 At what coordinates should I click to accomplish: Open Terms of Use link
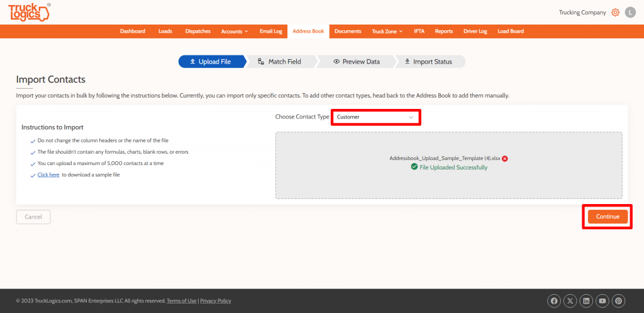182,301
